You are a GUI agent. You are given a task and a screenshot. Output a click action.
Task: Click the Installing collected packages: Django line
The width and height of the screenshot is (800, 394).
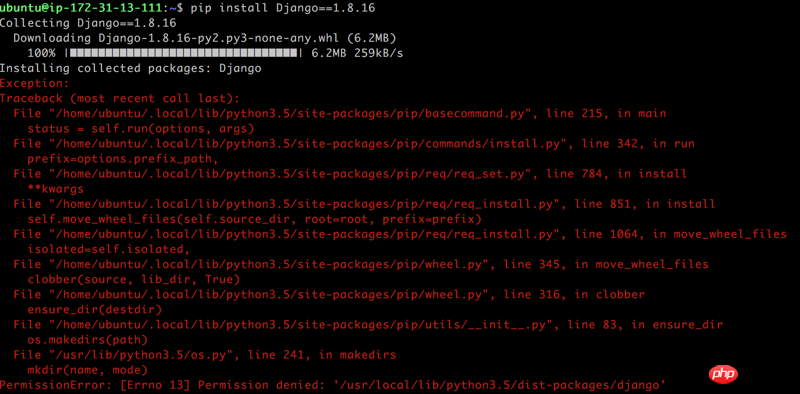[x=131, y=68]
